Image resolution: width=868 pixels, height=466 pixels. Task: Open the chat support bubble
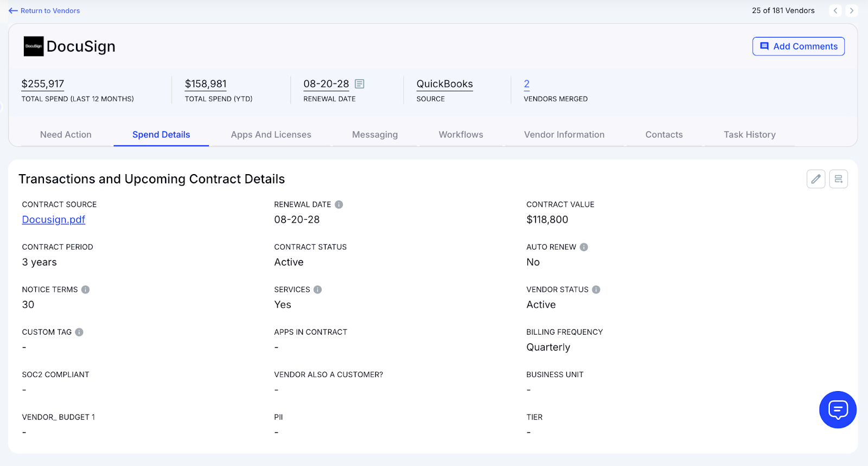[x=838, y=410]
